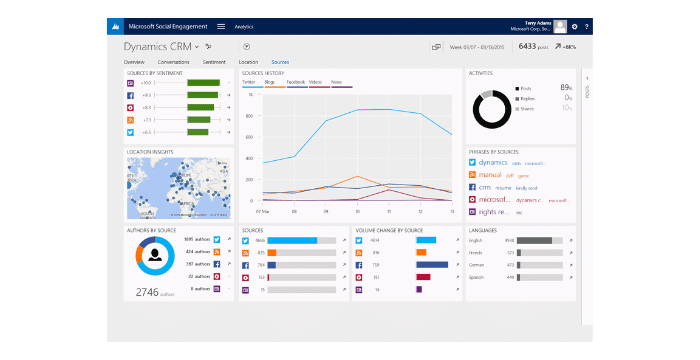Click News icon in Volume Change by Source
Image resolution: width=700 pixels, height=360 pixels.
[x=359, y=289]
